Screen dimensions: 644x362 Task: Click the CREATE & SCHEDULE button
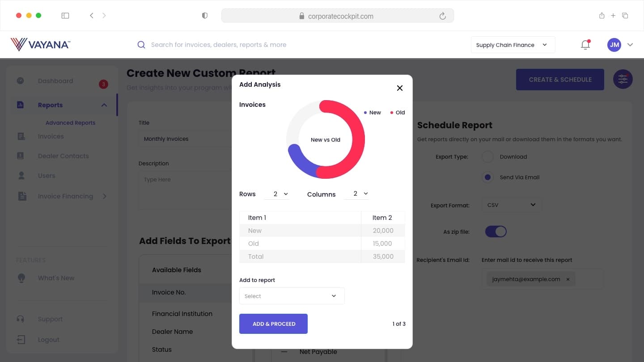click(560, 80)
